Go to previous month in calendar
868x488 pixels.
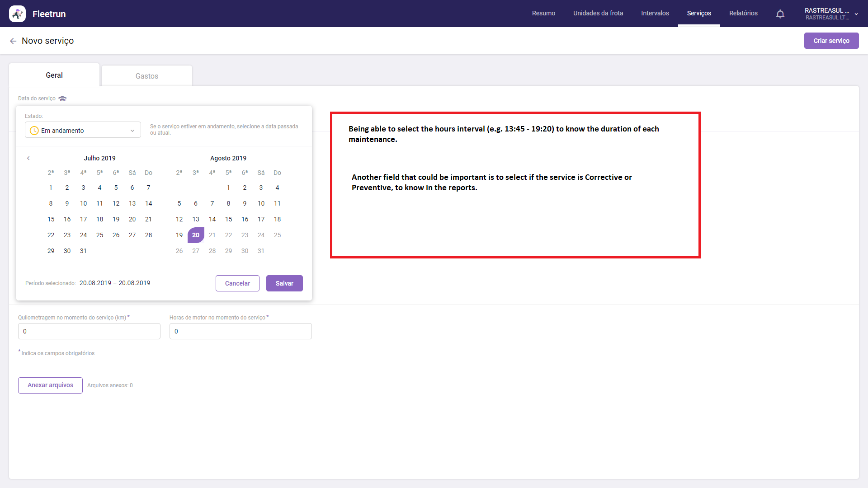28,158
